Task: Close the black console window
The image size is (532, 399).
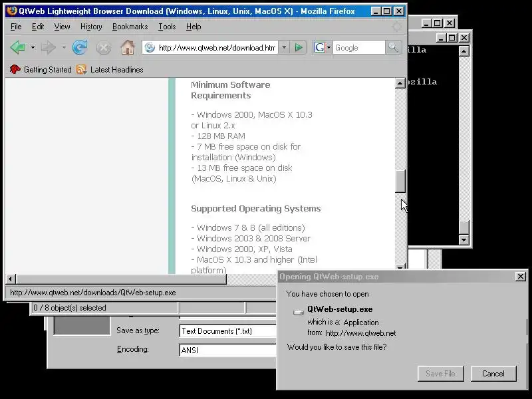Action: [464, 38]
